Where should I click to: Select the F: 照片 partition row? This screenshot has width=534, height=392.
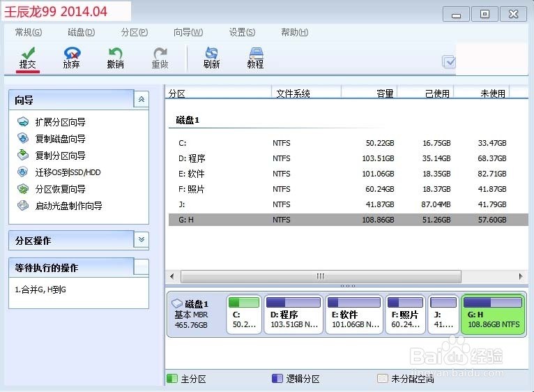coord(349,189)
